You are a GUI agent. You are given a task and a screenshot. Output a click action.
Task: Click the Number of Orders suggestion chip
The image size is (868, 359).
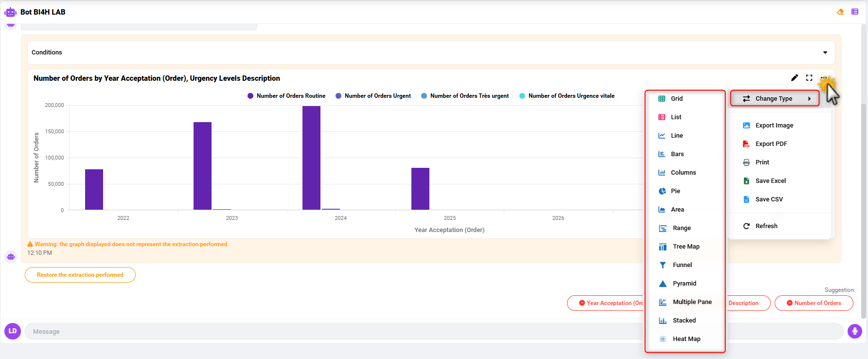(x=814, y=303)
